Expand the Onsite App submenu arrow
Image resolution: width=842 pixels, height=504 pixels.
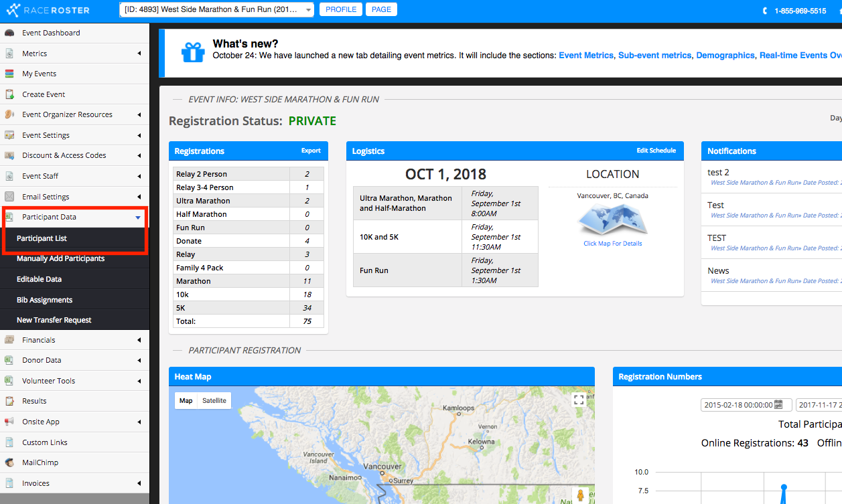[x=139, y=422]
